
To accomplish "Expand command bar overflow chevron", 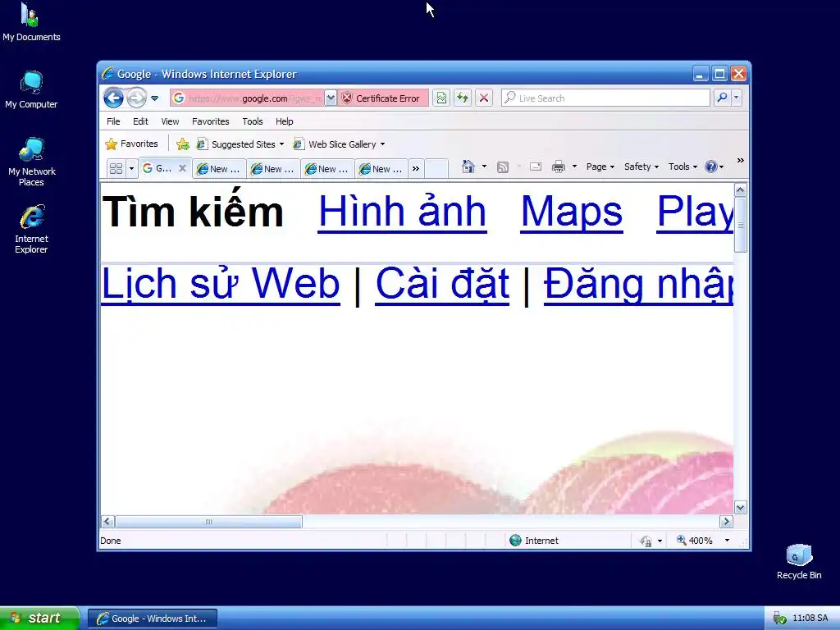I will [741, 160].
